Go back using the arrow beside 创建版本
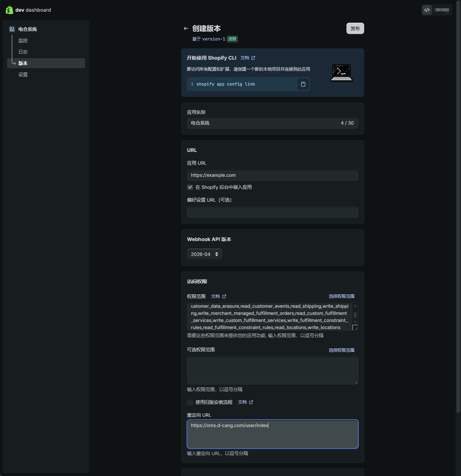Image resolution: width=461 pixels, height=476 pixels. coord(186,28)
